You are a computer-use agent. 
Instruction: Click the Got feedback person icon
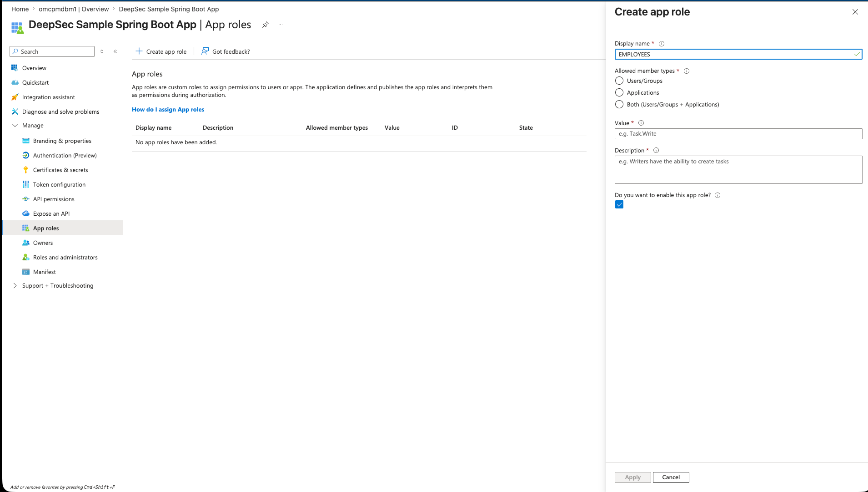(x=205, y=51)
